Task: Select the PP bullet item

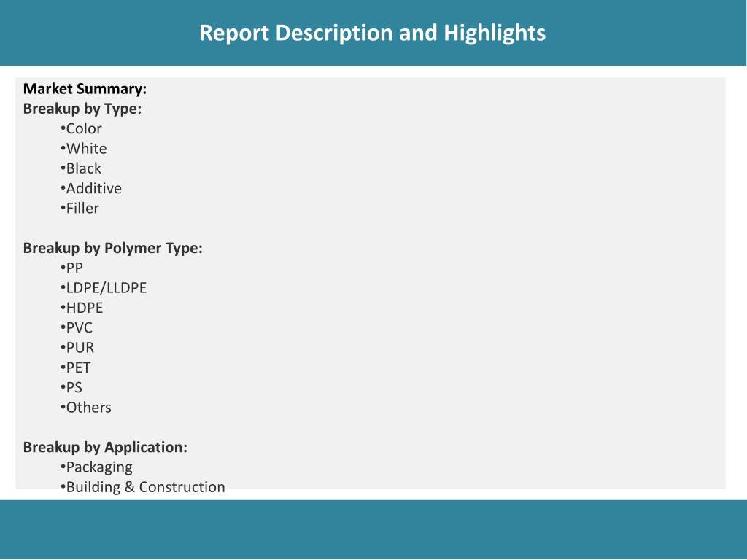Action: [x=72, y=268]
